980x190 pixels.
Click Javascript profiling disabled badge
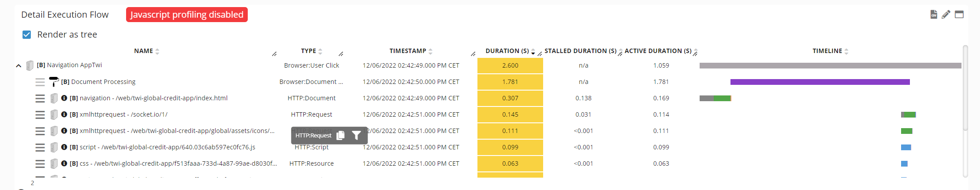[186, 15]
